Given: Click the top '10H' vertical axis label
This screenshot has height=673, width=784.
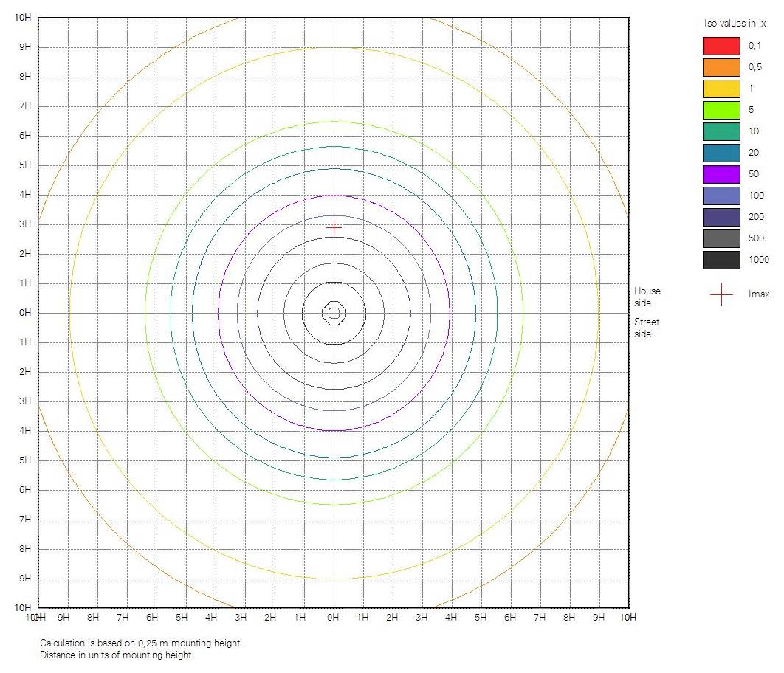Looking at the screenshot, I should point(22,18).
